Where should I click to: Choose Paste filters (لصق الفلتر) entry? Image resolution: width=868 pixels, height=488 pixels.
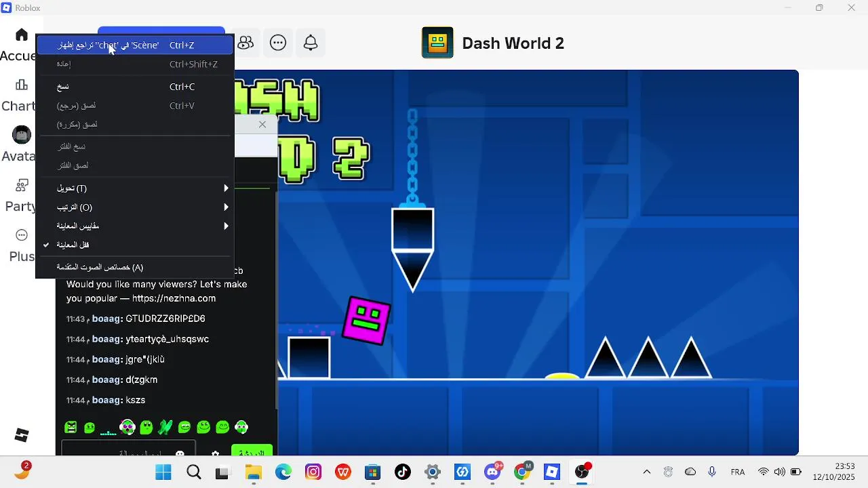135,166
